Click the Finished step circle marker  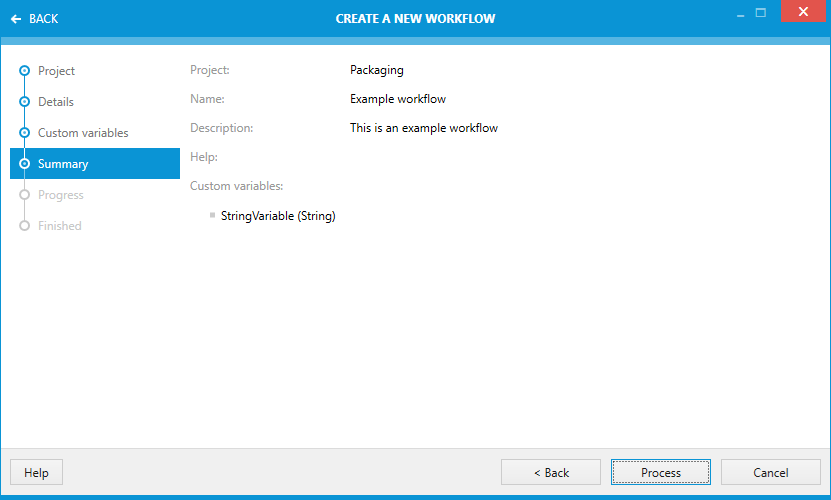[24, 226]
